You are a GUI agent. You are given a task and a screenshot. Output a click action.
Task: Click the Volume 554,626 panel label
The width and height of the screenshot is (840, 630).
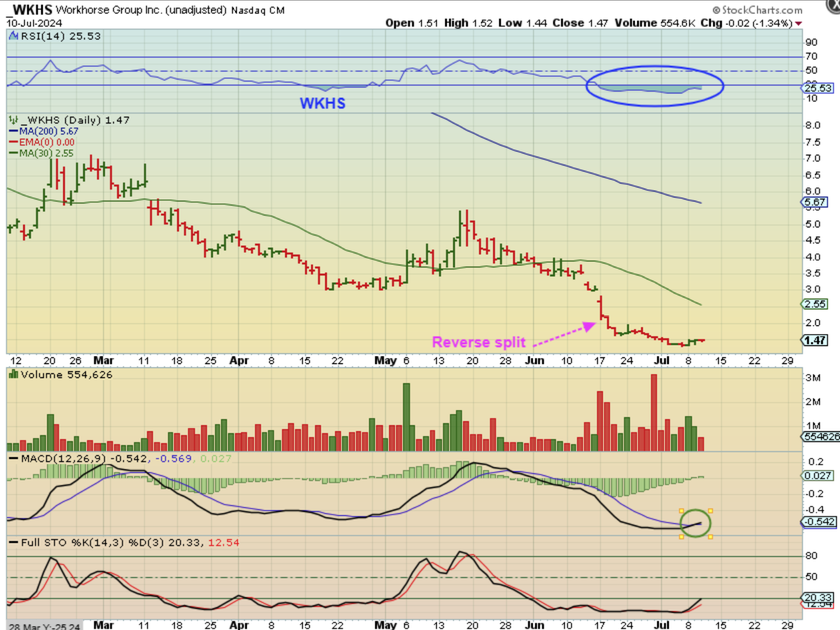click(x=66, y=375)
